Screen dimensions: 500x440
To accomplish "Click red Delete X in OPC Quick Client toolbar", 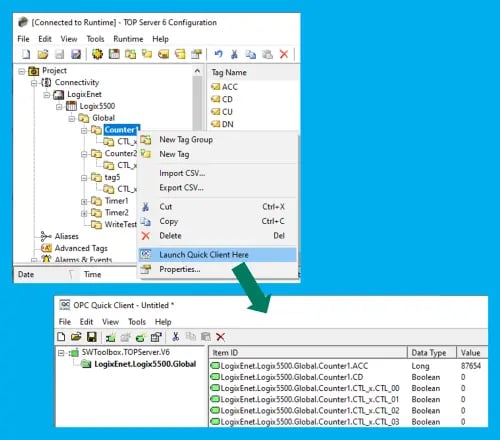I will (220, 337).
